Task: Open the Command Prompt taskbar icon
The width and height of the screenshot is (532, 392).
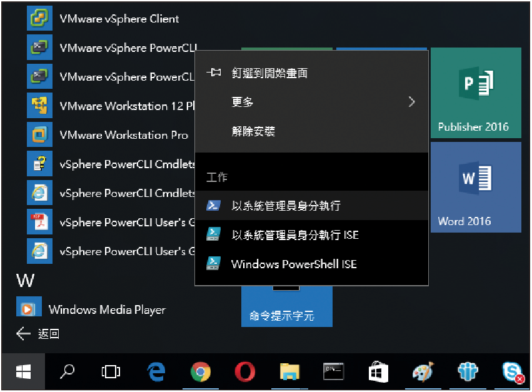Action: click(334, 371)
